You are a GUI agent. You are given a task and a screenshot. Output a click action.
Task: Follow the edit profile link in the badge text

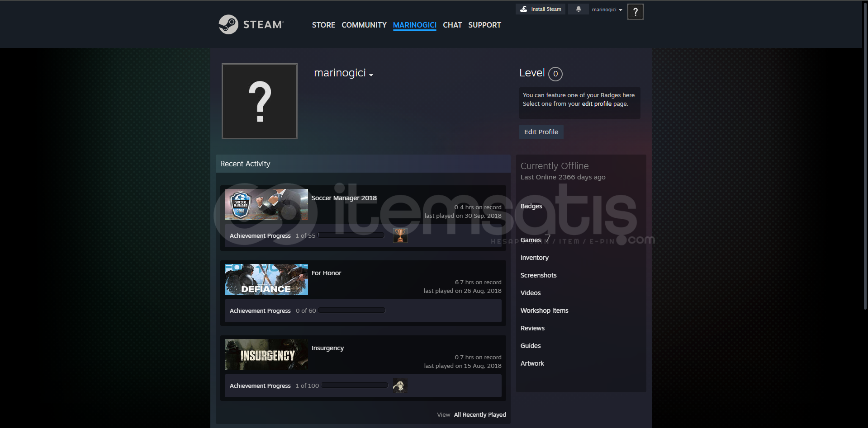597,104
